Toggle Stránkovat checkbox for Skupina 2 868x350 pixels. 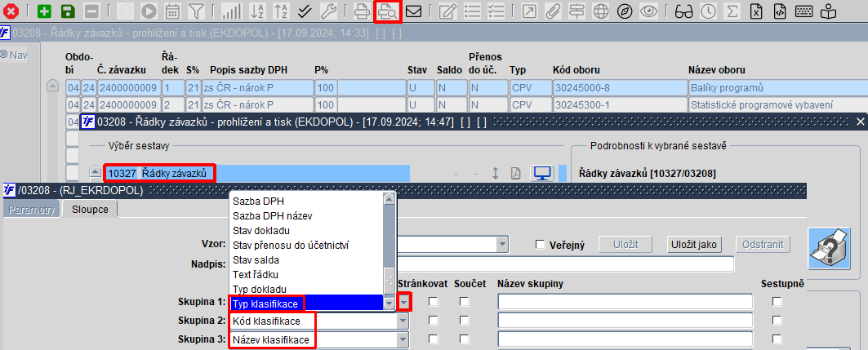tap(433, 320)
